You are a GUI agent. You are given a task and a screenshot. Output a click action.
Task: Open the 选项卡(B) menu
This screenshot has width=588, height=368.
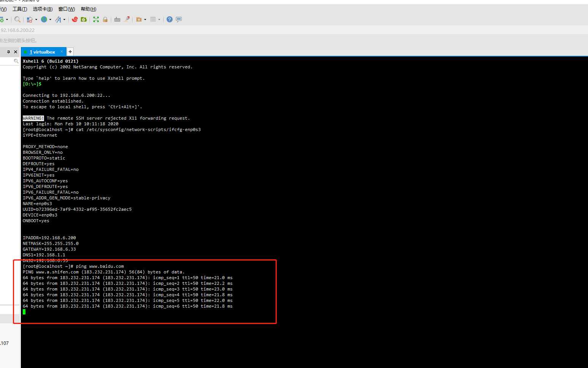tap(43, 9)
